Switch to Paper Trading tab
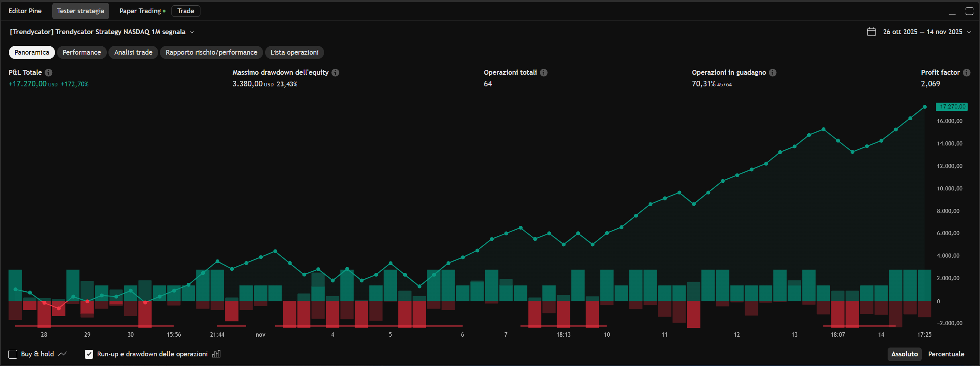 pos(140,11)
